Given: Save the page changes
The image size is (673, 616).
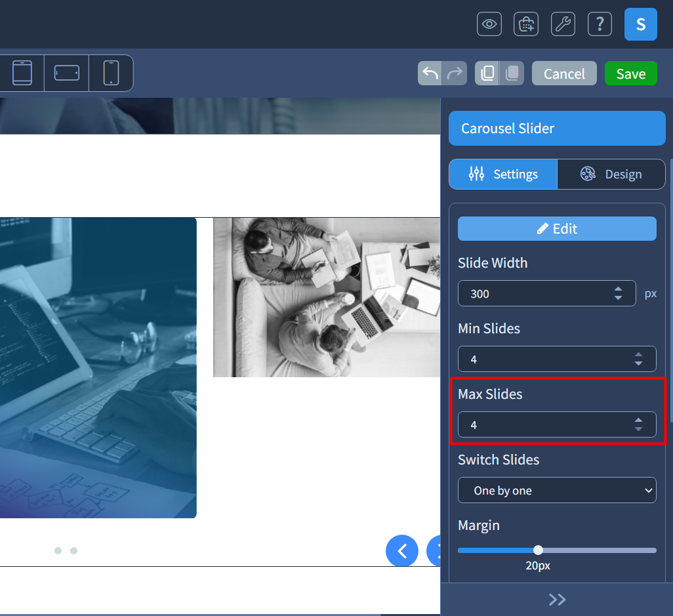Looking at the screenshot, I should pyautogui.click(x=630, y=73).
